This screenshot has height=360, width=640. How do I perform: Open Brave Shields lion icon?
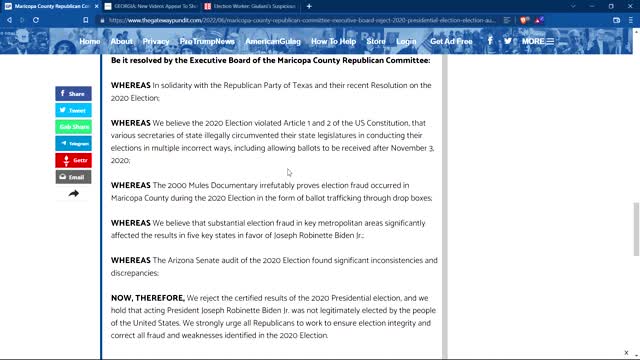[x=524, y=20]
